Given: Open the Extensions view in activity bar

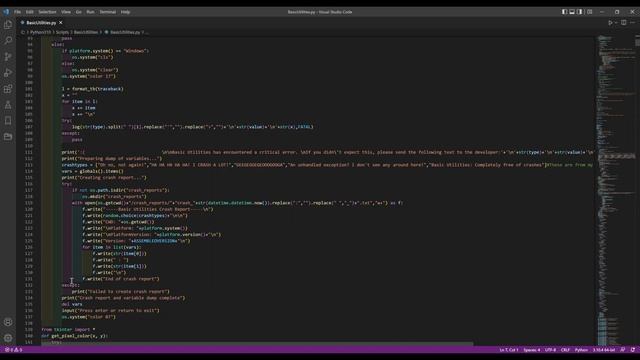Looking at the screenshot, I should tap(8, 89).
